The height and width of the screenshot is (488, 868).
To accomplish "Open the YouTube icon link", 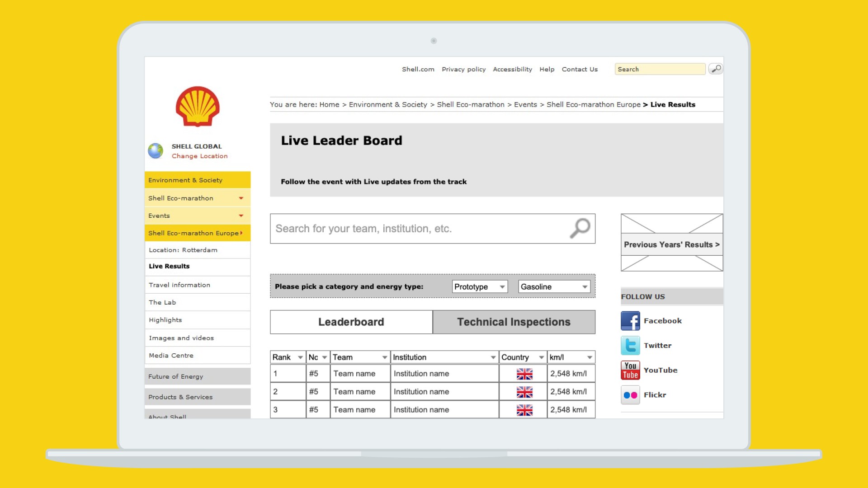I will click(x=630, y=370).
